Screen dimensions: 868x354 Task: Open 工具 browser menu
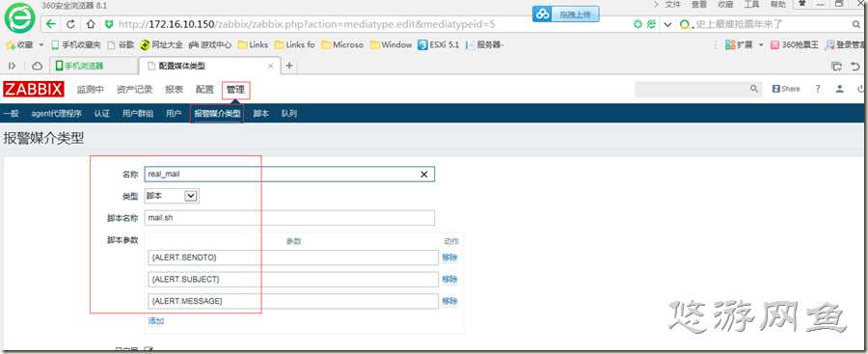pyautogui.click(x=751, y=5)
